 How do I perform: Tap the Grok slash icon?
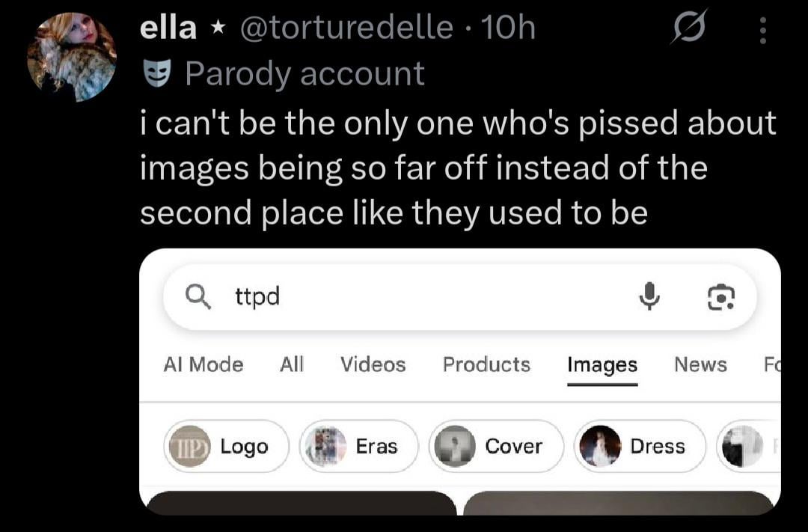pos(688,28)
